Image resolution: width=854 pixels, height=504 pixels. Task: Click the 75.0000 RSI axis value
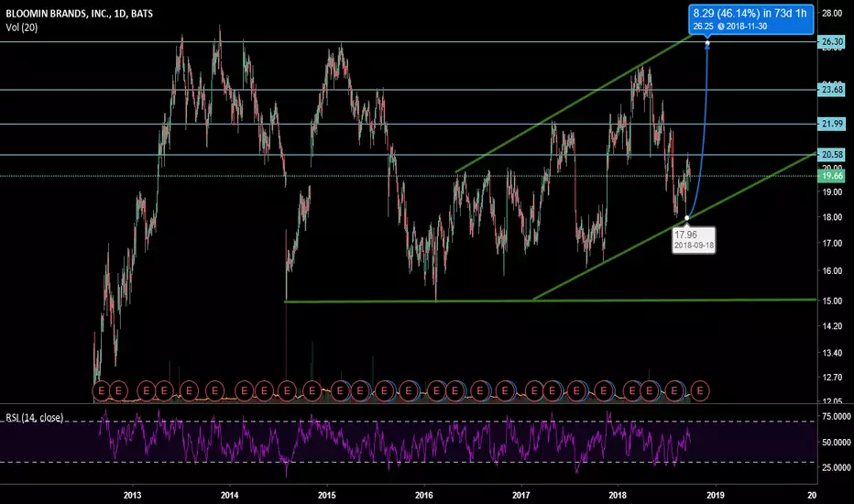click(x=836, y=416)
